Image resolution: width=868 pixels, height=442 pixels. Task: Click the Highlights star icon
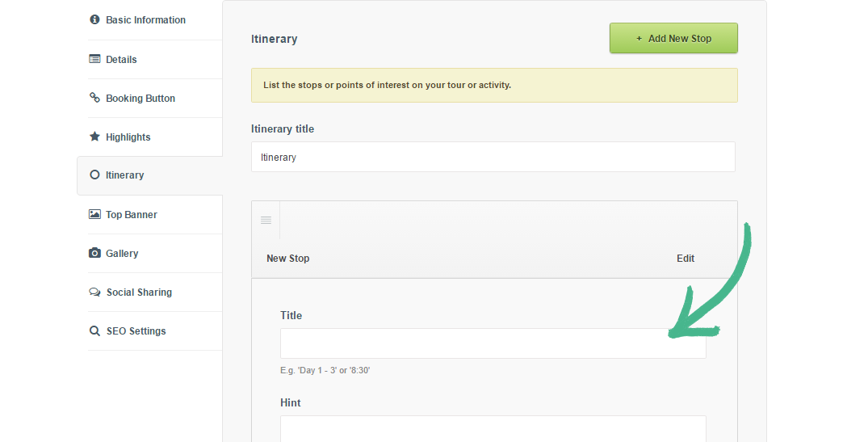pyautogui.click(x=94, y=137)
